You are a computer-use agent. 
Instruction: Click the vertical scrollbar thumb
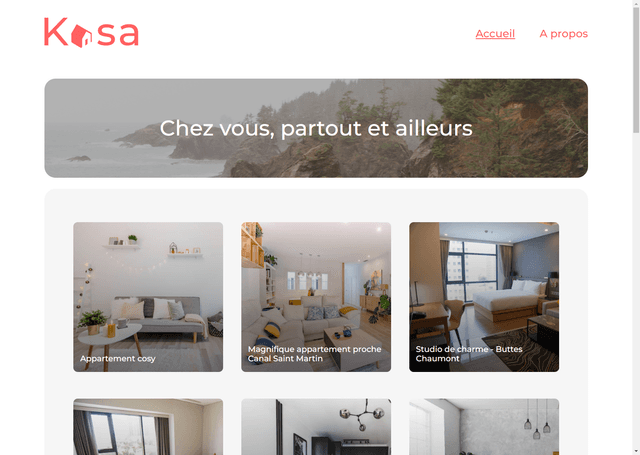pyautogui.click(x=636, y=69)
